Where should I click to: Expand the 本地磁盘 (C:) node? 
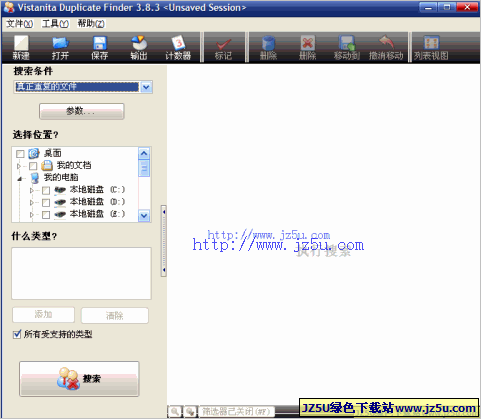point(32,190)
